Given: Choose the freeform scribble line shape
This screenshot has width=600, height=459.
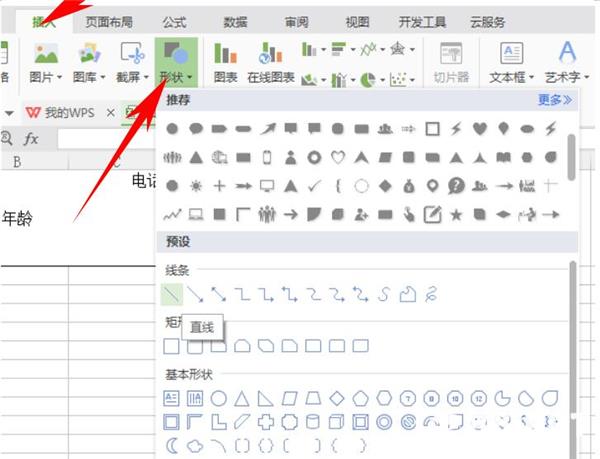Looking at the screenshot, I should (x=431, y=295).
